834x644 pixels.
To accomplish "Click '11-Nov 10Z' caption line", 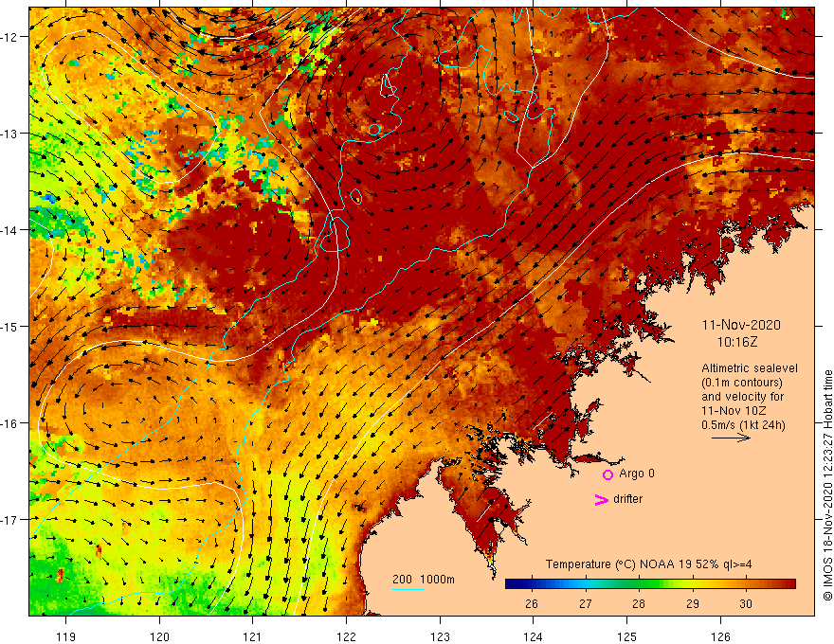I will [x=734, y=411].
